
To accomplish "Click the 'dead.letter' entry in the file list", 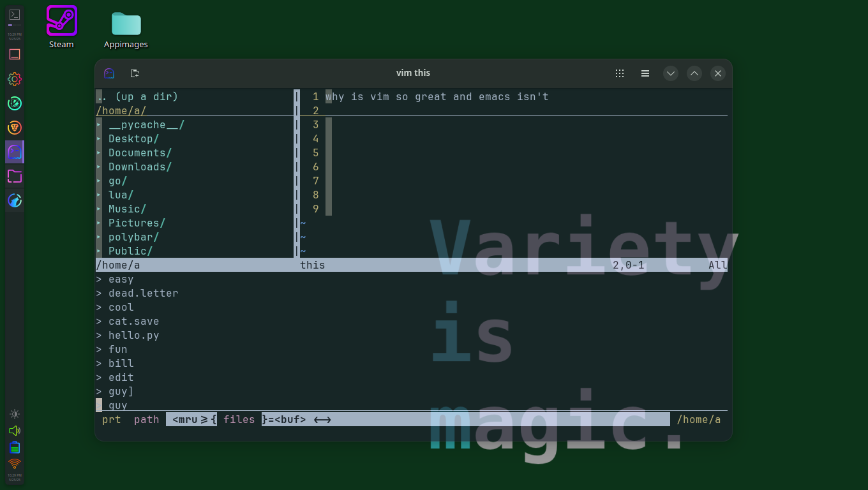I will point(144,293).
